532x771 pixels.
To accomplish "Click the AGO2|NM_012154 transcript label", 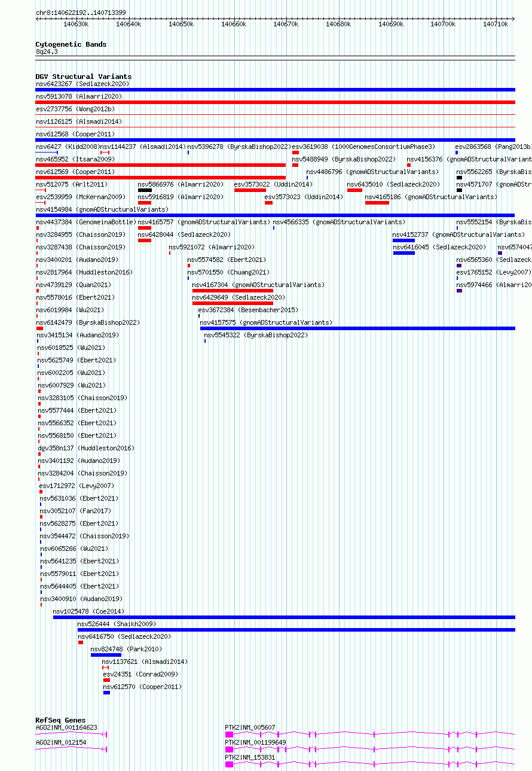I will tap(61, 742).
